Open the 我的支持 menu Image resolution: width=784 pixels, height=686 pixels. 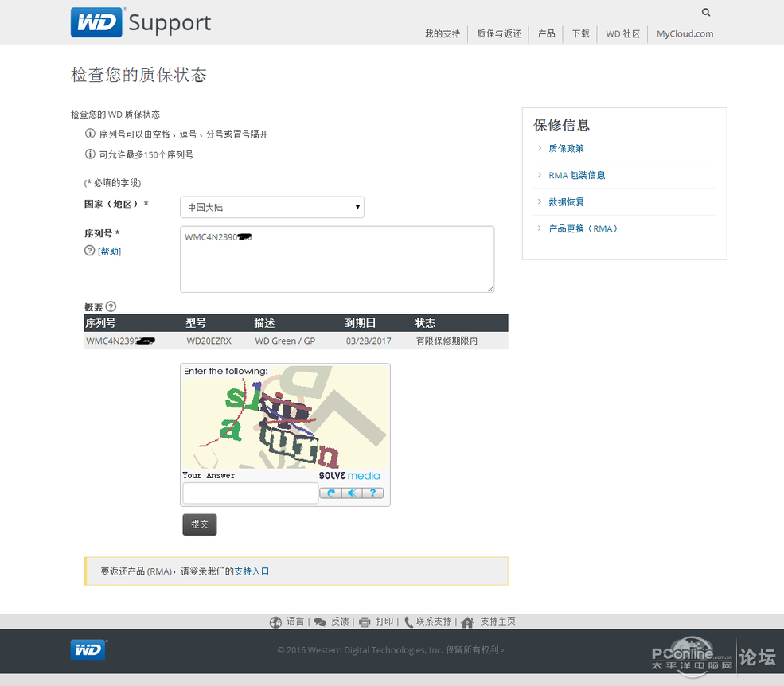(443, 33)
